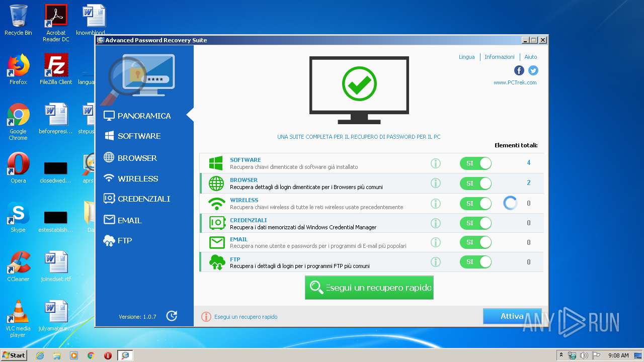This screenshot has height=362, width=644.
Task: Click Esegui un recupero rapido green button
Action: coord(369,288)
